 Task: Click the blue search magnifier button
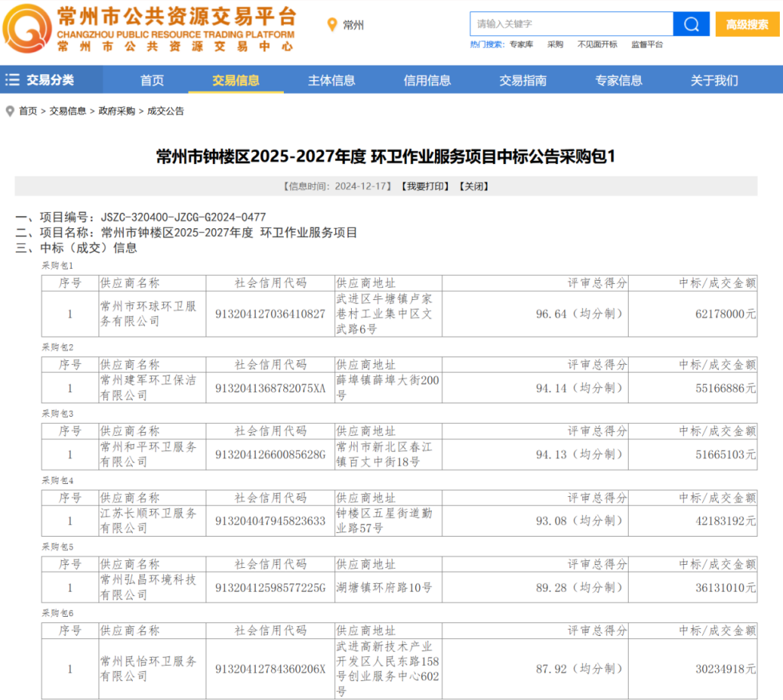point(691,24)
